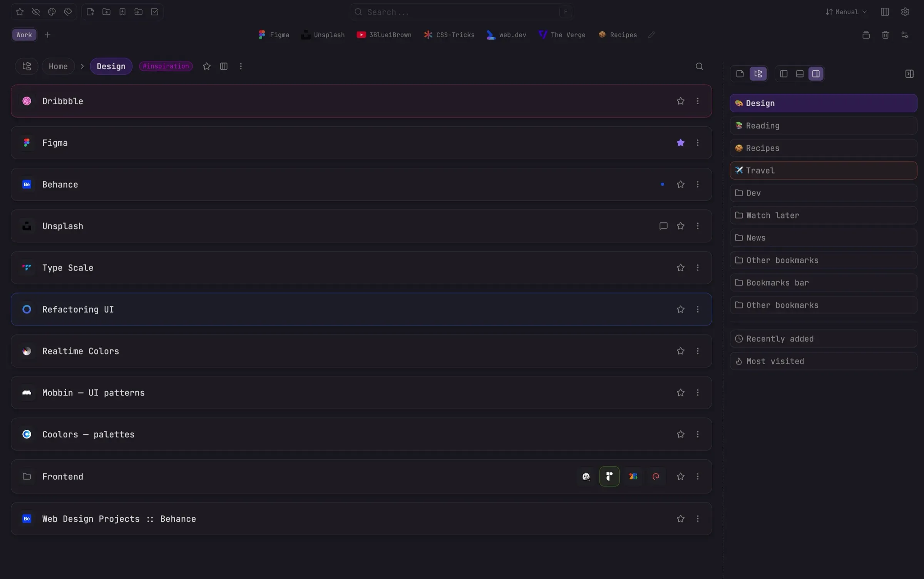Click the columns icon beside the #inspiration tag
The height and width of the screenshot is (579, 924).
[224, 66]
